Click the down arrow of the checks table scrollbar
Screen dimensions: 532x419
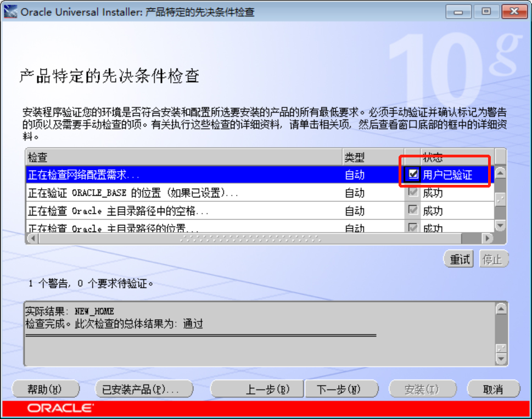500,225
